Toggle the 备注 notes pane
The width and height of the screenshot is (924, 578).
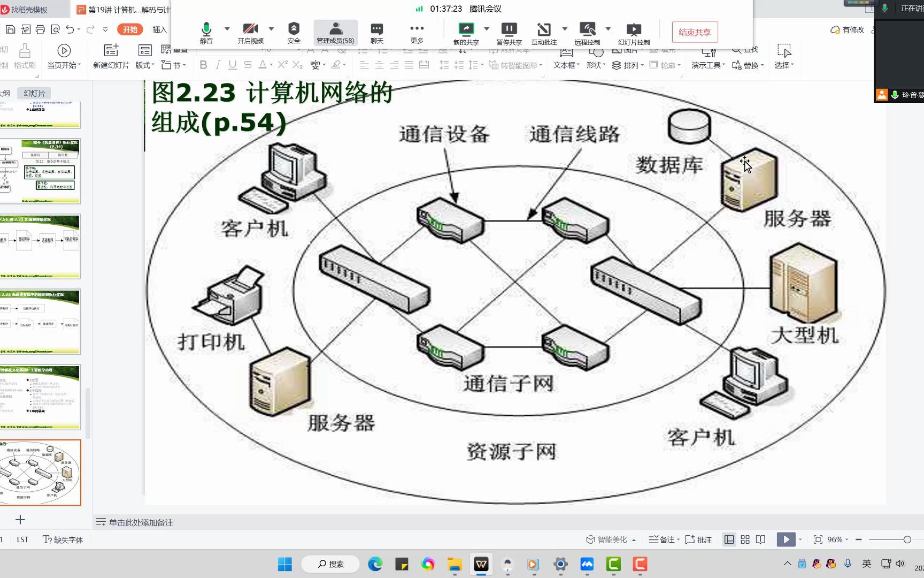664,539
